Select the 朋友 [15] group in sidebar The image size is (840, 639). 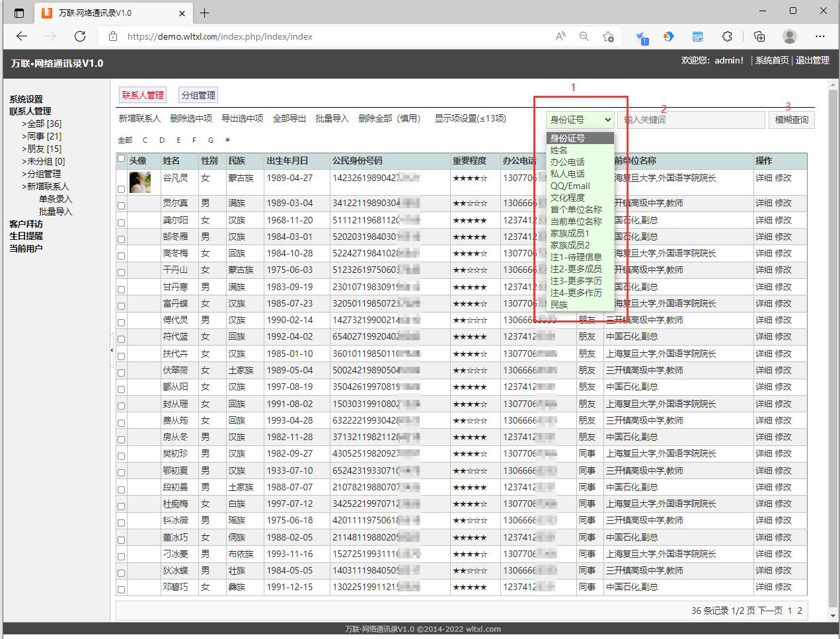tap(44, 149)
